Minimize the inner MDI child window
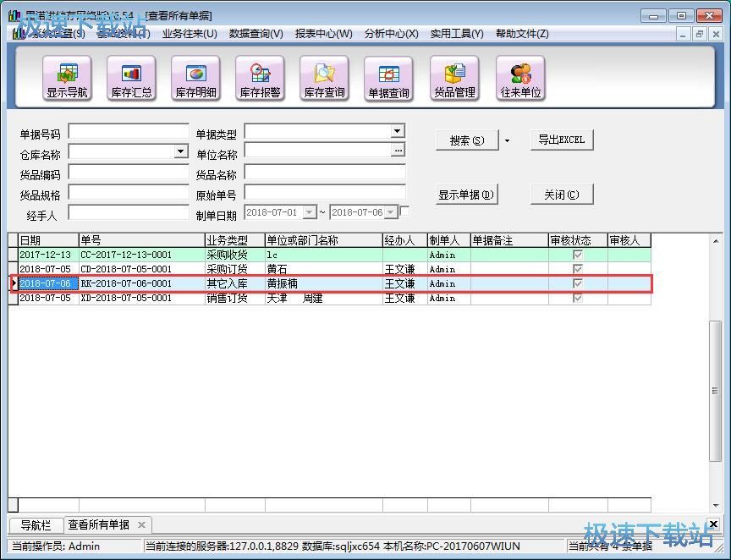This screenshot has width=731, height=560. tap(683, 34)
